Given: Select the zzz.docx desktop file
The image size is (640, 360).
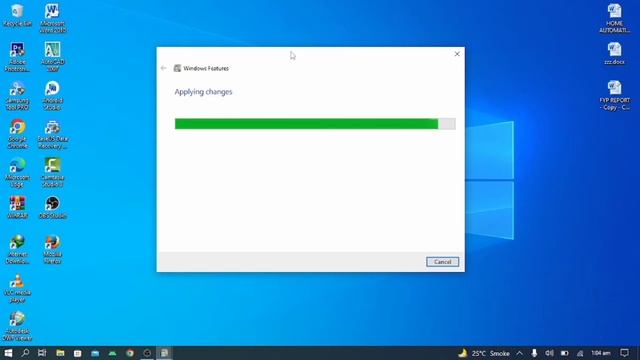Looking at the screenshot, I should point(614,53).
